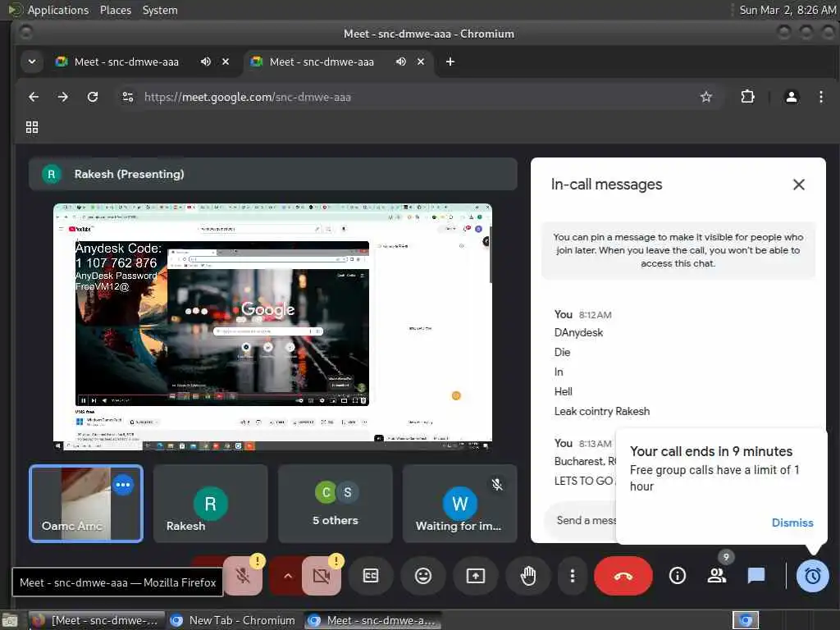
Task: Switch to Firefox Meet taskbar window
Action: coord(97,620)
